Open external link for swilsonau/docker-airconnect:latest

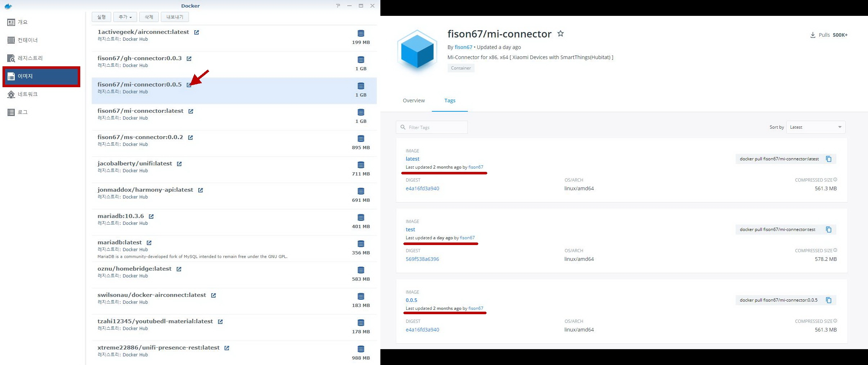213,295
